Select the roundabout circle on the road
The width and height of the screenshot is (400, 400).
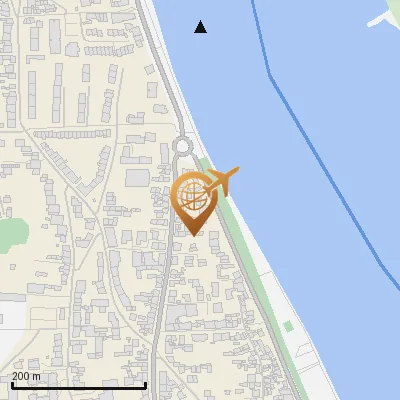click(182, 146)
